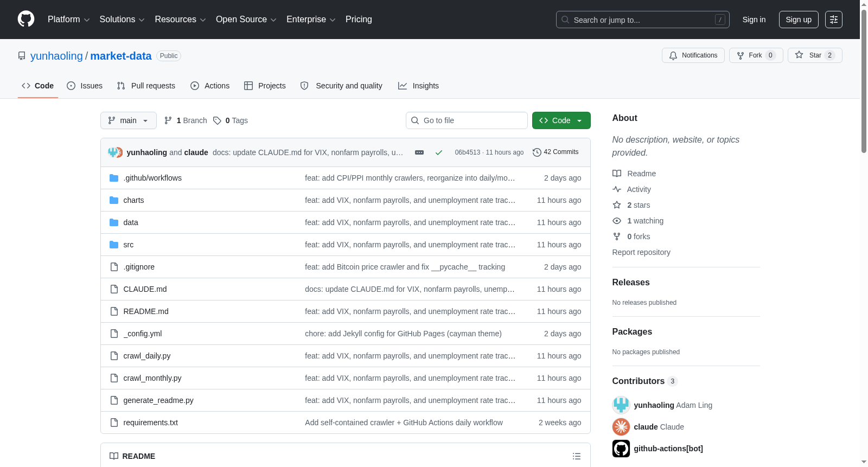Screen dimensions: 868x467
Task: Open the crawl_monthly.py file
Action: (x=152, y=378)
